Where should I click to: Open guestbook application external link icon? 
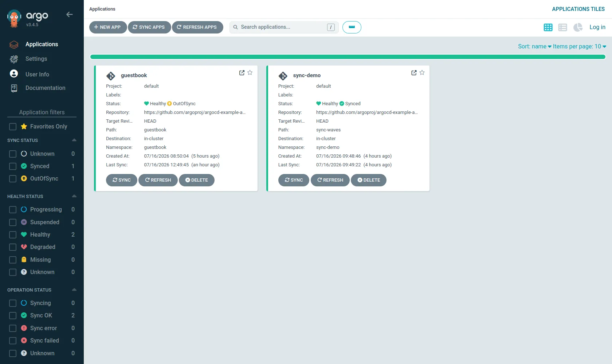242,73
